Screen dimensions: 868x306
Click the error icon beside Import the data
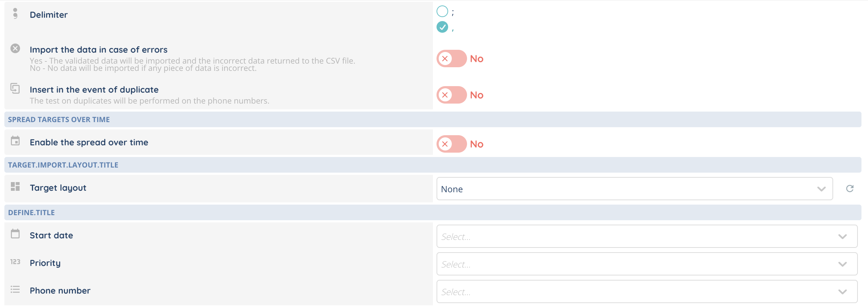pos(15,48)
